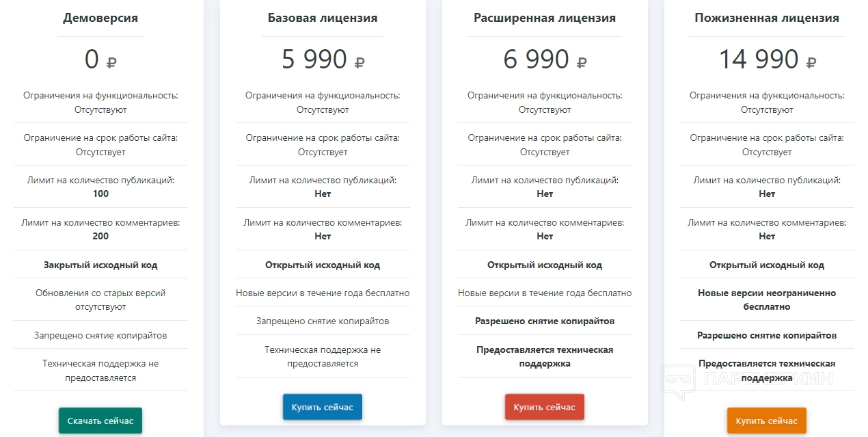Click the ruble sign next to 6 990
The height and width of the screenshot is (437, 868).
tap(582, 63)
